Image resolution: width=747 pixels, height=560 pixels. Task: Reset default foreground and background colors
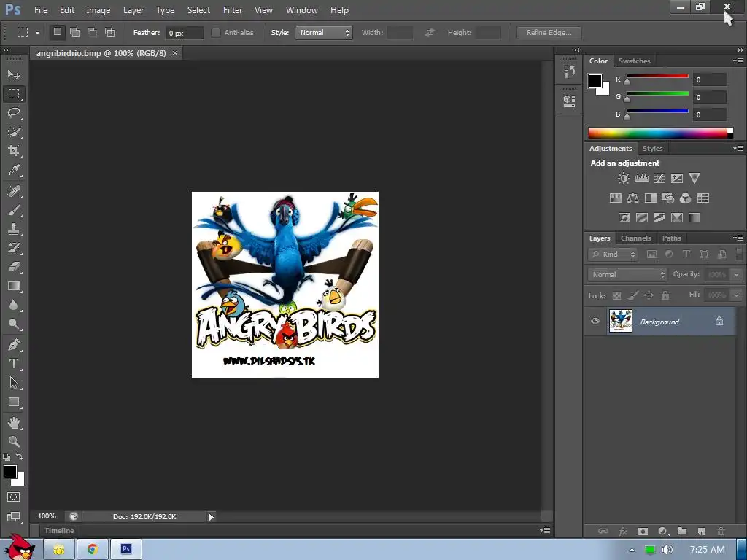point(6,457)
